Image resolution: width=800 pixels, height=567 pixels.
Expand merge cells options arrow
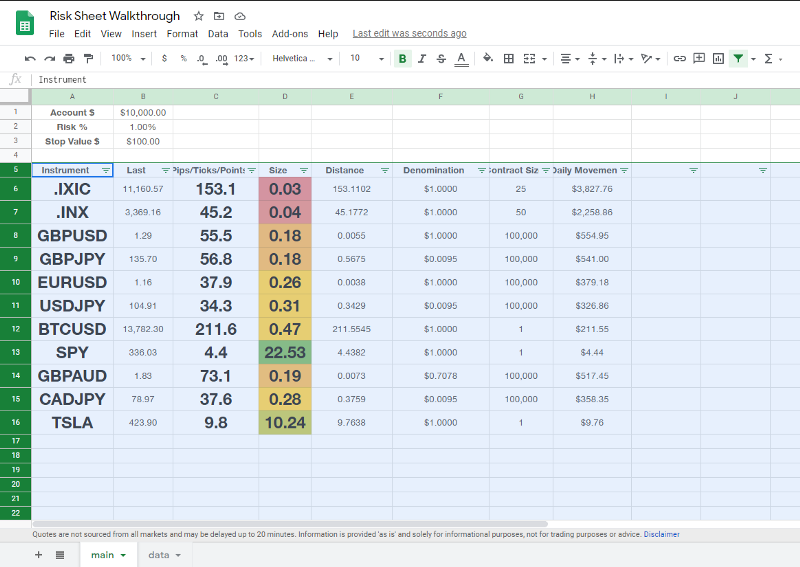(x=544, y=59)
